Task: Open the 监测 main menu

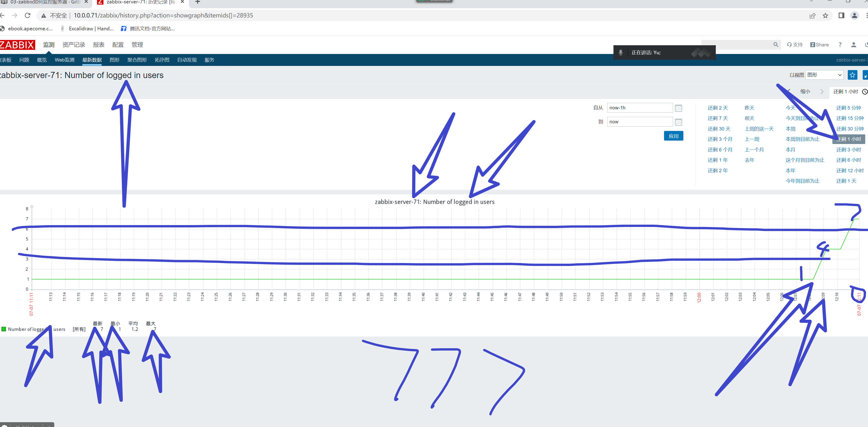Action: tap(49, 45)
